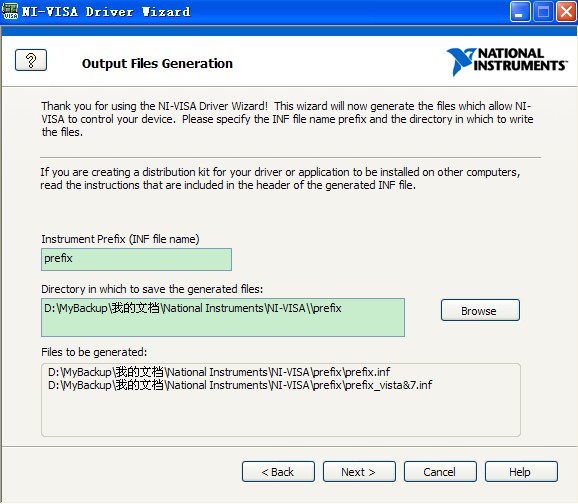Image resolution: width=578 pixels, height=504 pixels.
Task: Select the prefix.inf file path line
Action: (x=219, y=372)
